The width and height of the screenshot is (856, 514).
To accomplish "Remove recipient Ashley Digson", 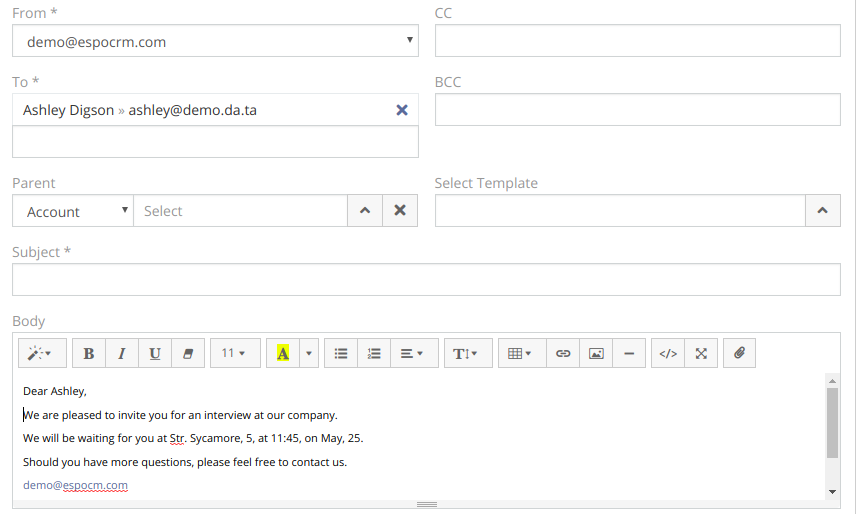I will click(x=402, y=110).
